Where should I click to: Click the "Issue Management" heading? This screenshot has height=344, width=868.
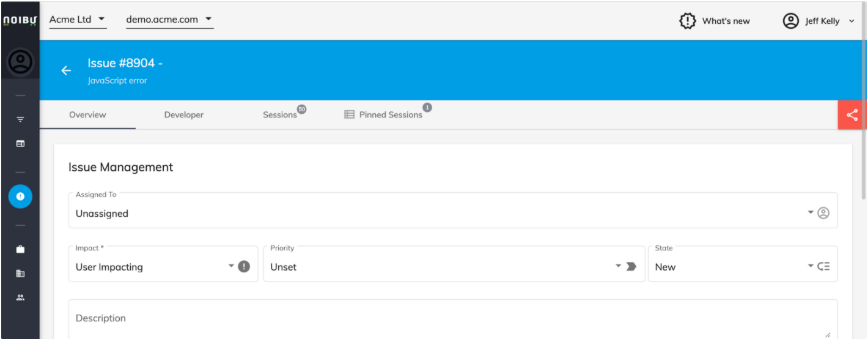coord(120,167)
